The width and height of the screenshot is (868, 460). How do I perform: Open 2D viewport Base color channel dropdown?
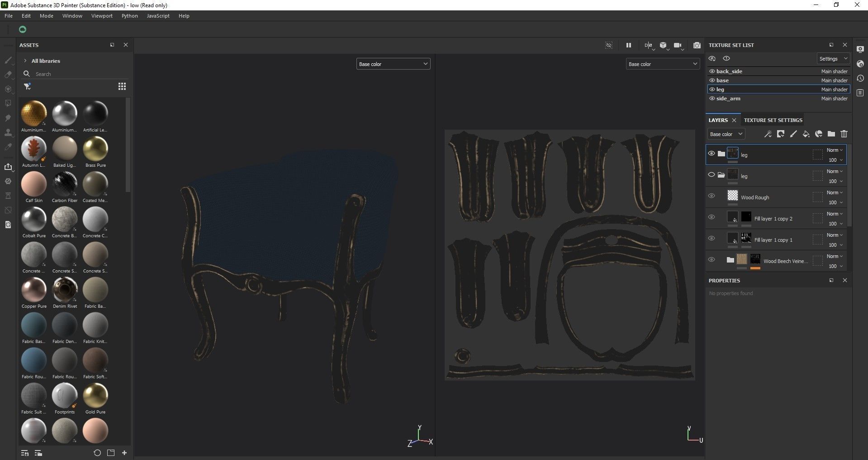[663, 64]
